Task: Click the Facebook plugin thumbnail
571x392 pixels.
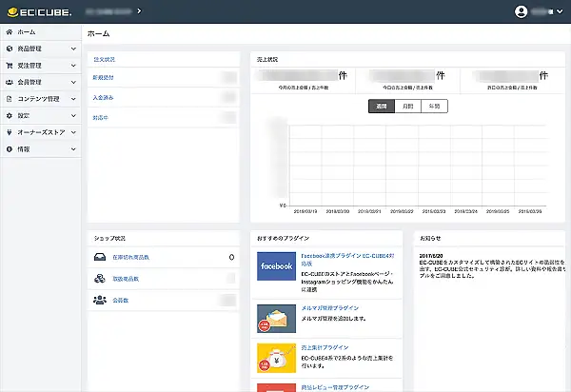Action: 276,266
